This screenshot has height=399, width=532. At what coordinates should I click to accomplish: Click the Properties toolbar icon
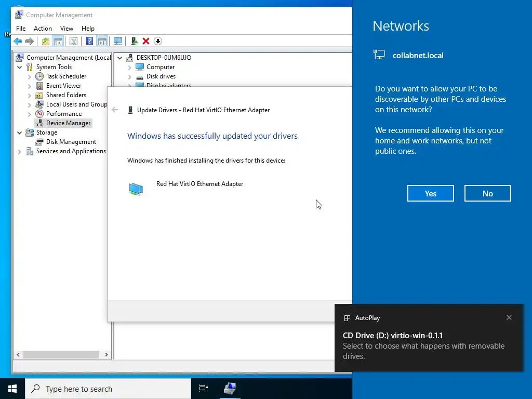(x=73, y=42)
